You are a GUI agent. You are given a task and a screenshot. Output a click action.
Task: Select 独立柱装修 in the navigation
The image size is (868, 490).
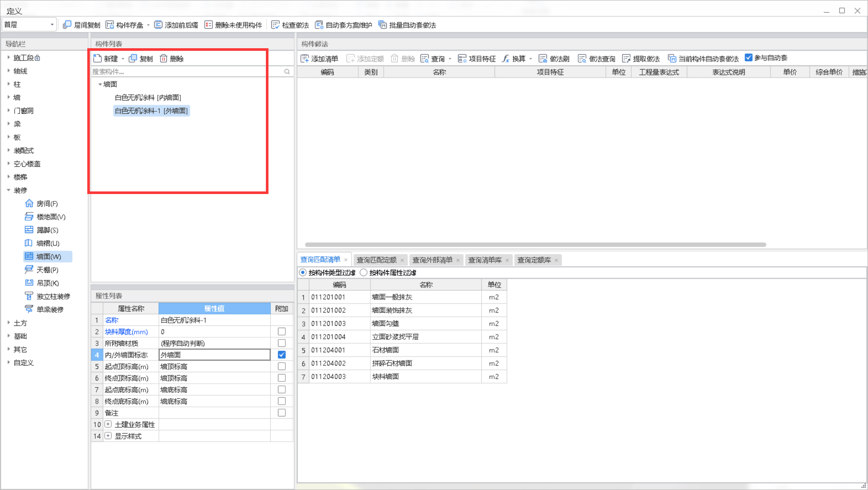pos(47,296)
